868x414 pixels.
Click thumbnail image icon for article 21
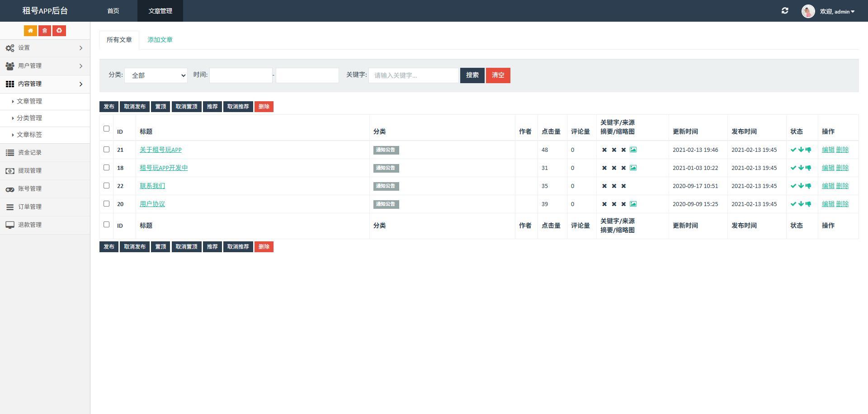point(633,150)
